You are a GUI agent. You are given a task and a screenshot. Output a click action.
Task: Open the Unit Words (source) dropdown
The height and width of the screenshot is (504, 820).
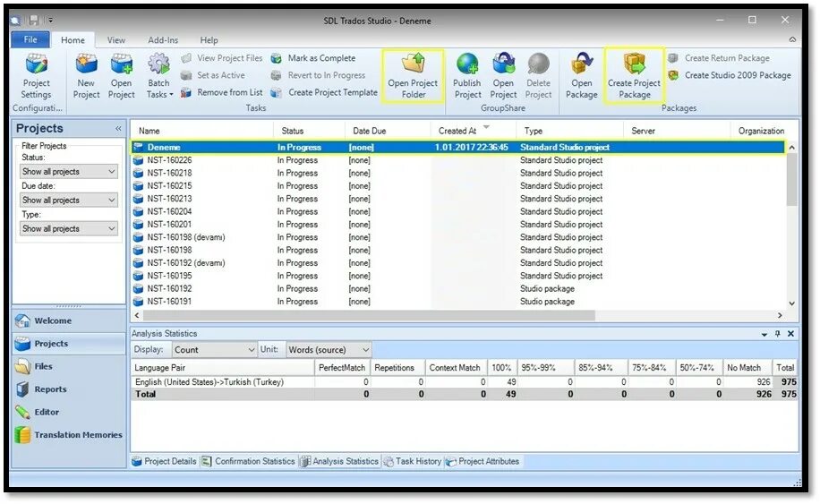click(x=329, y=350)
